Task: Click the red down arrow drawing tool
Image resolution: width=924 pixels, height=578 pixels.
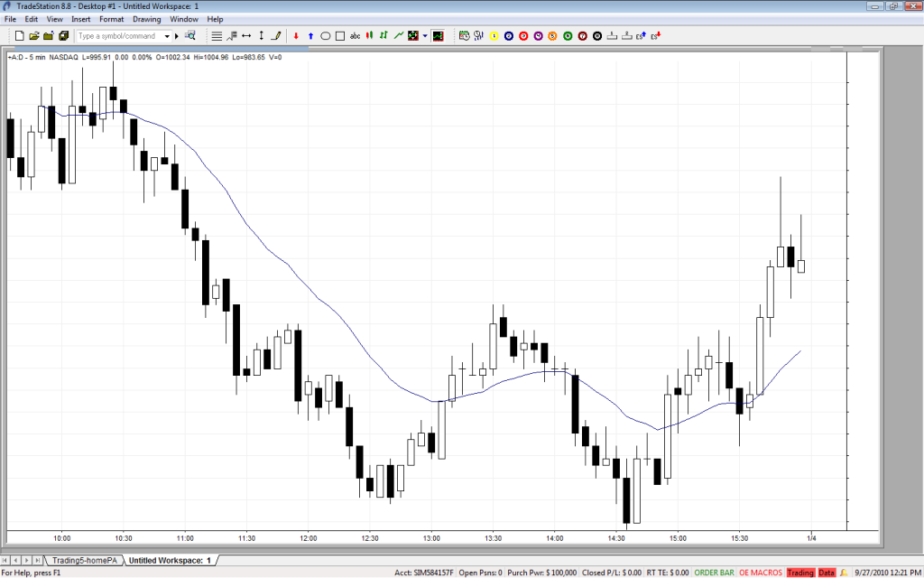Action: click(296, 36)
